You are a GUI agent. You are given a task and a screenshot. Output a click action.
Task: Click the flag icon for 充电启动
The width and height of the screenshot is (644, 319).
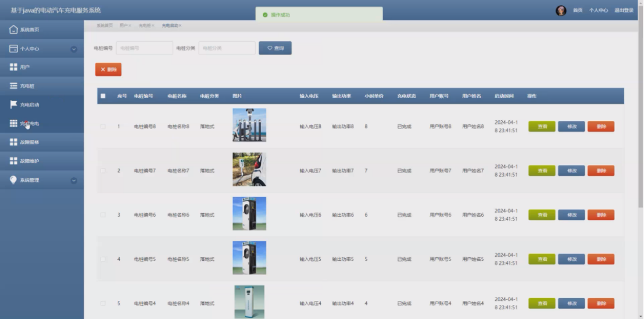pyautogui.click(x=13, y=105)
